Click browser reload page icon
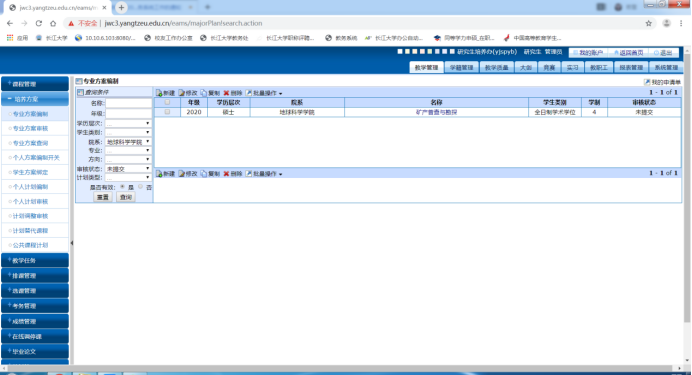The image size is (692, 375). click(39, 23)
